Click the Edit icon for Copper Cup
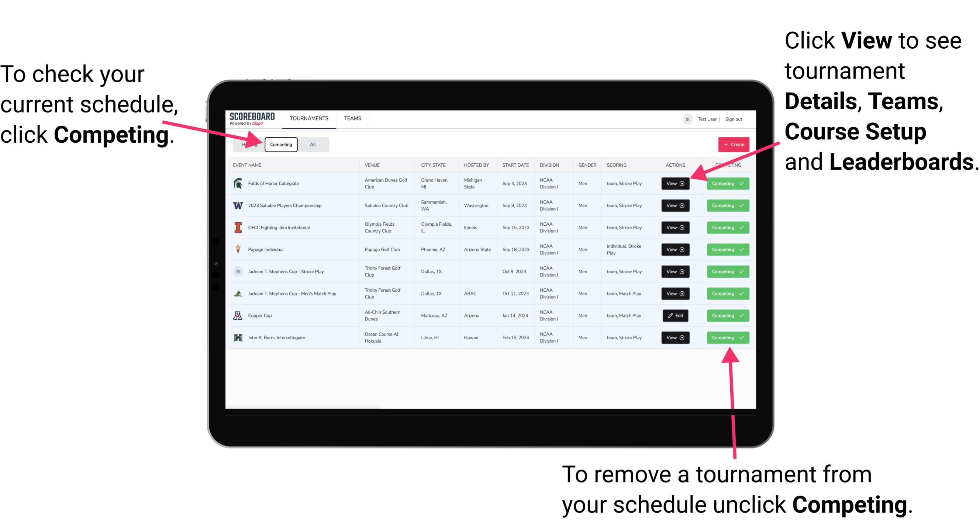The width and height of the screenshot is (980, 527). pos(675,315)
